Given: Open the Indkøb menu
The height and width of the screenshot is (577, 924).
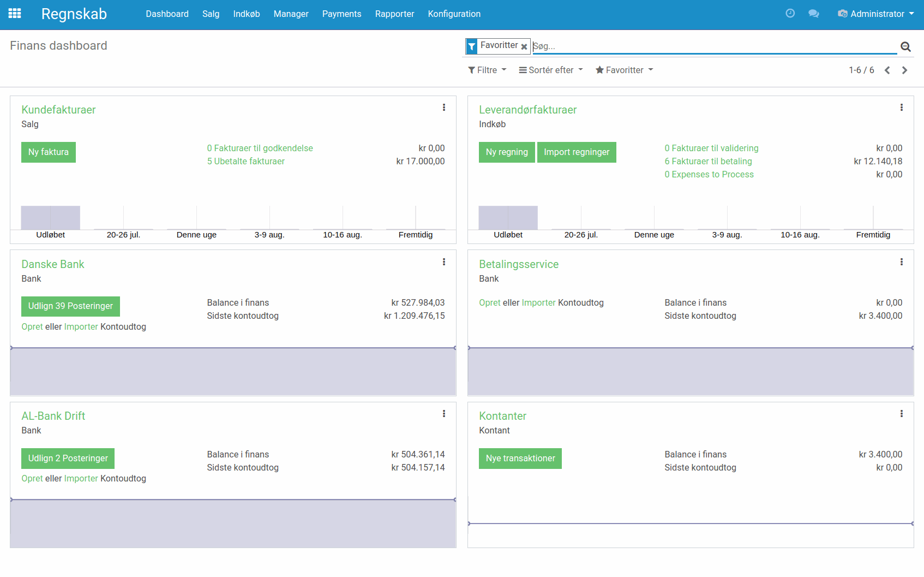Looking at the screenshot, I should point(246,14).
